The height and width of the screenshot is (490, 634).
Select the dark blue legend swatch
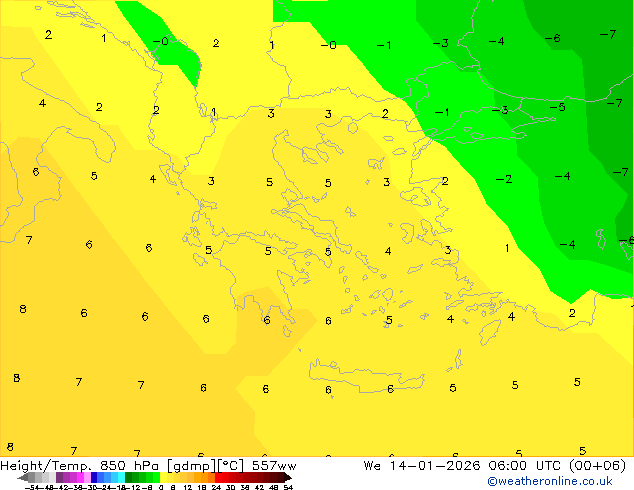(x=94, y=477)
